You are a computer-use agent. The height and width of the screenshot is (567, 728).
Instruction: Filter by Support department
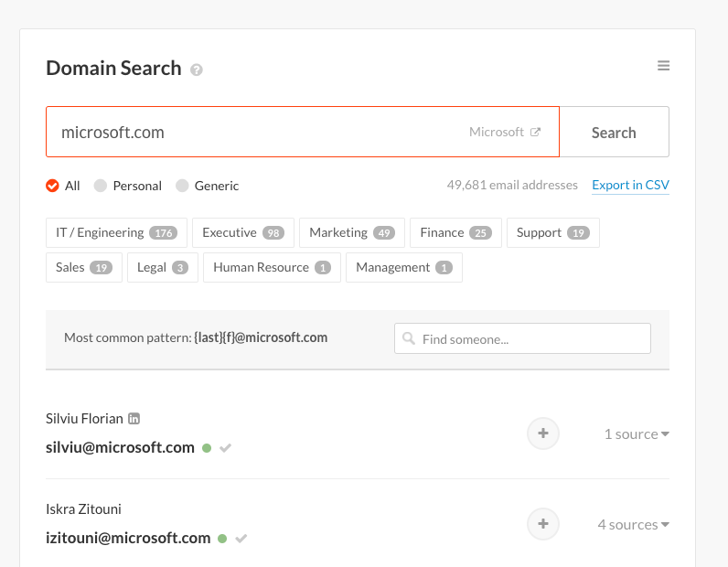[553, 232]
